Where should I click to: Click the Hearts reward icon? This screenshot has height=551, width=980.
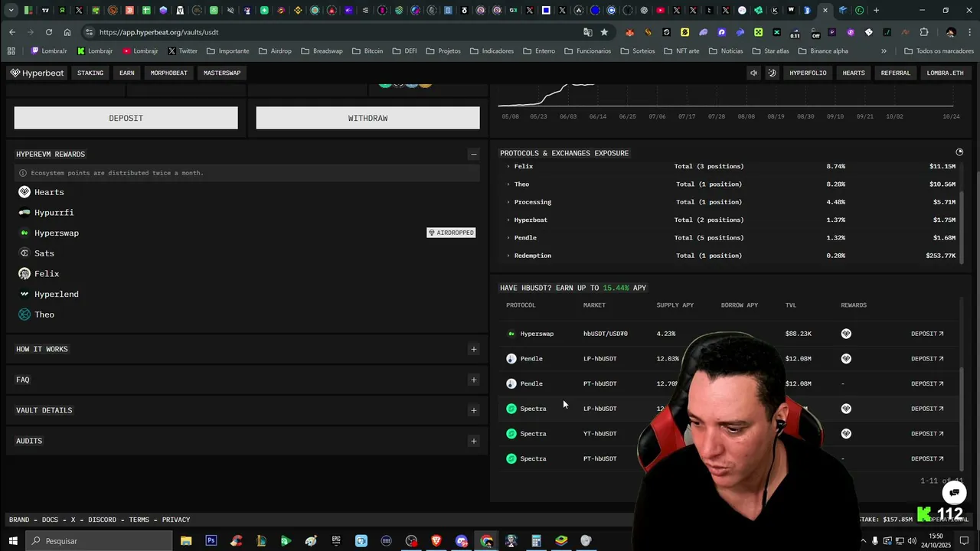(x=24, y=192)
